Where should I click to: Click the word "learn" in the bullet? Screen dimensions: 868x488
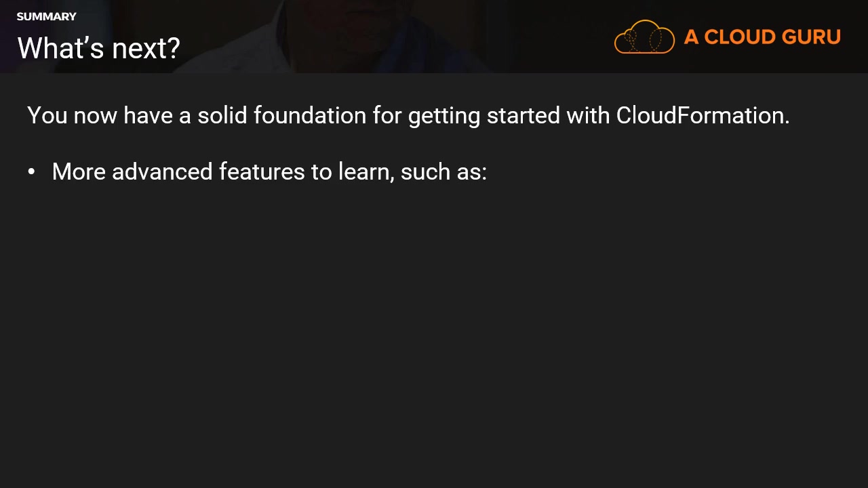click(x=365, y=171)
